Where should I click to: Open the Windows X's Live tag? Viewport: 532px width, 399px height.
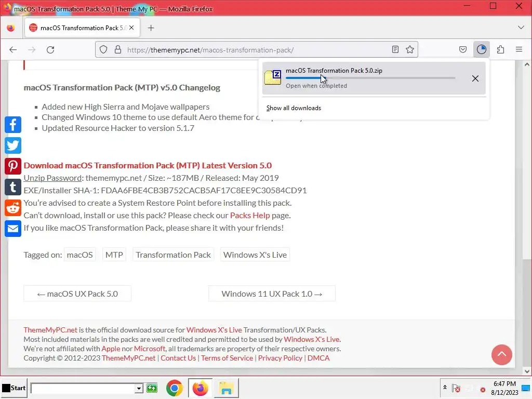(255, 255)
